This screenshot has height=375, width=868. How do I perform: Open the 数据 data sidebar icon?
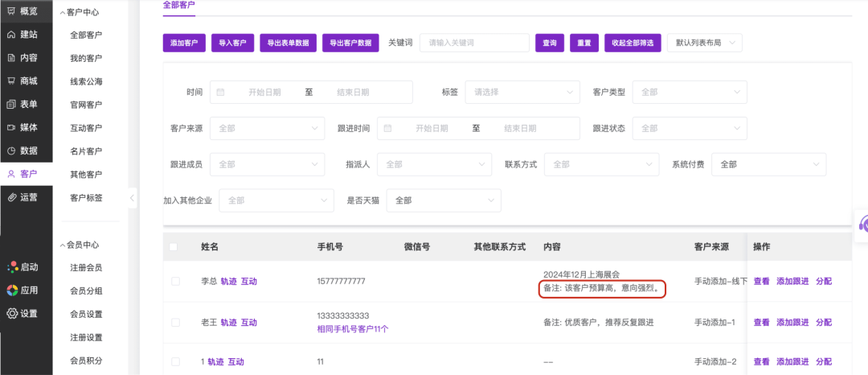(x=11, y=150)
